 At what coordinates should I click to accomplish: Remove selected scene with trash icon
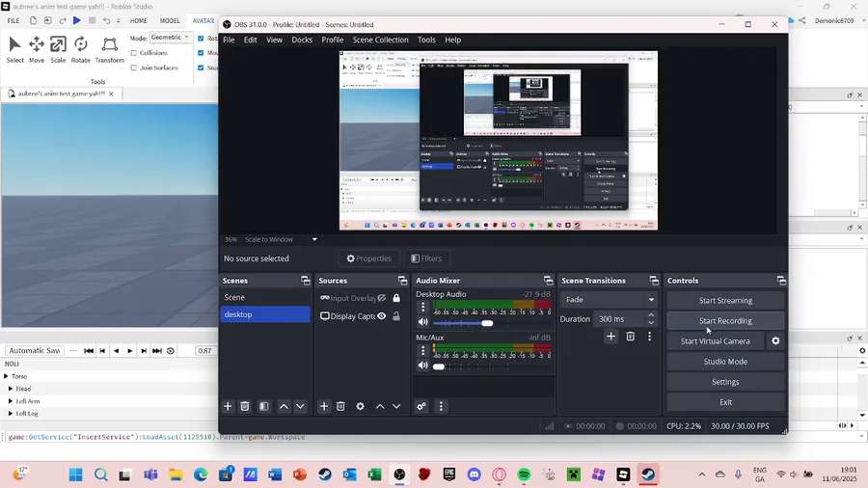coord(245,406)
